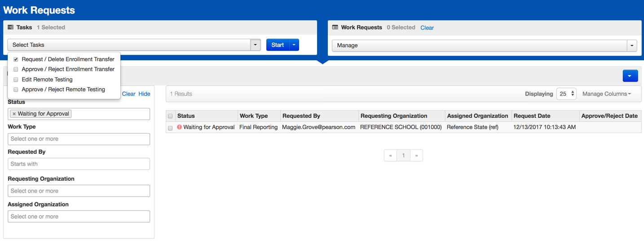Open the Manage dropdown
Image resolution: width=644 pixels, height=241 pixels.
pyautogui.click(x=484, y=45)
